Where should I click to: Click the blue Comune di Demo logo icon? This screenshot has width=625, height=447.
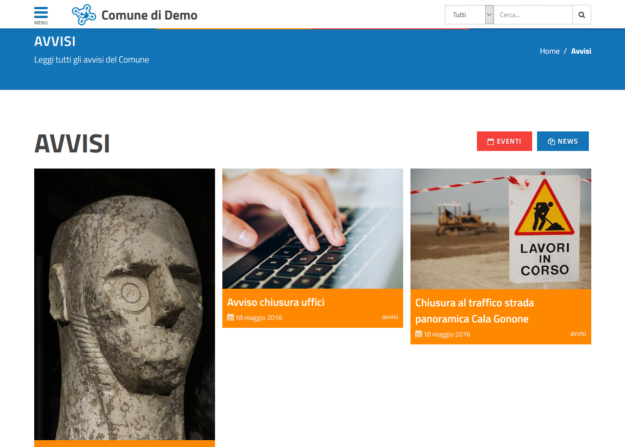[x=84, y=15]
